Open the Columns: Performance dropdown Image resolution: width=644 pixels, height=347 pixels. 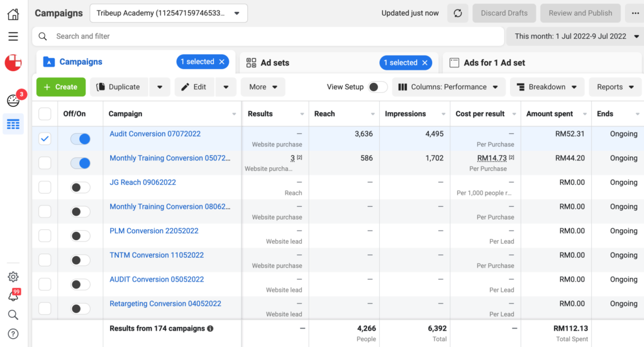tap(448, 87)
